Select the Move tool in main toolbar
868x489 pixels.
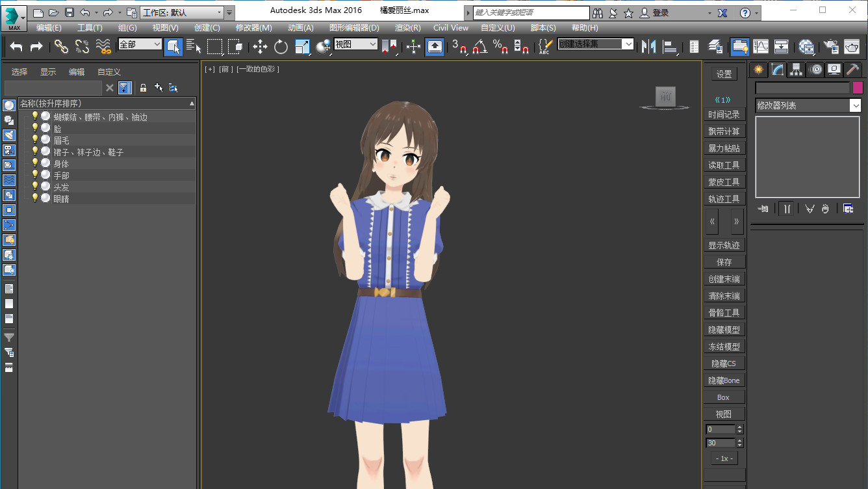260,46
